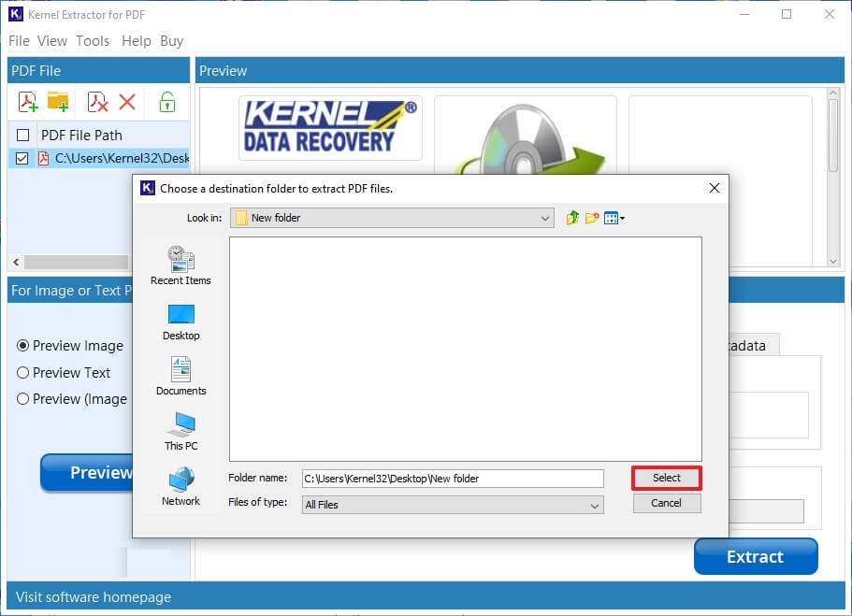Click Visit software homepage link

pyautogui.click(x=94, y=597)
